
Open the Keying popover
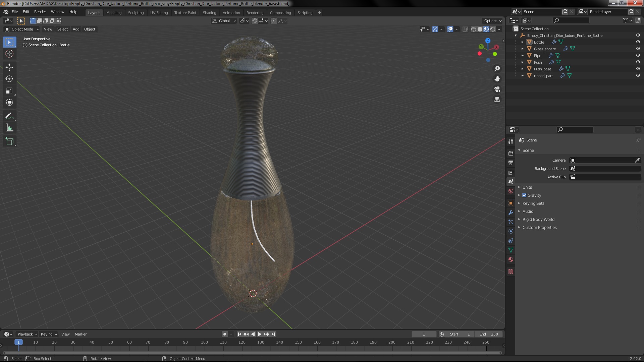click(x=49, y=334)
